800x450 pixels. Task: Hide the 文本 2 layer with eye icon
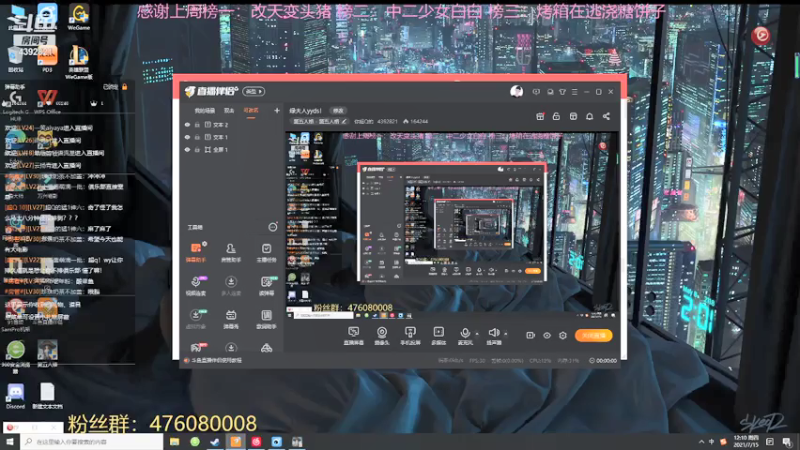click(x=187, y=124)
